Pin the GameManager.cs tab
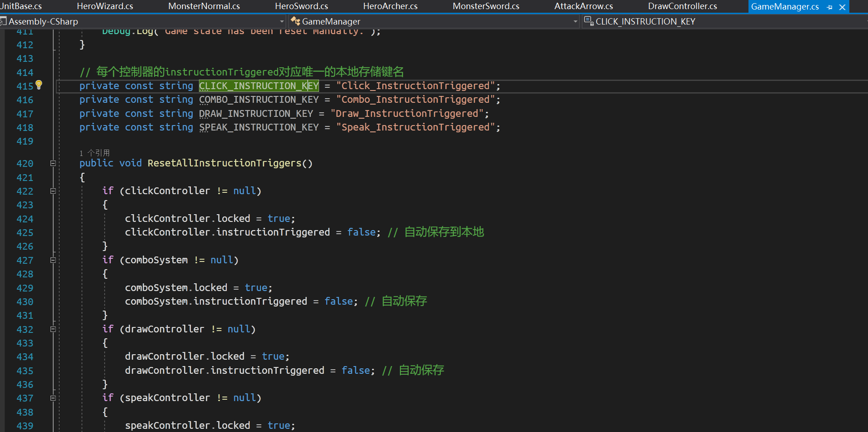The image size is (868, 432). pos(830,7)
